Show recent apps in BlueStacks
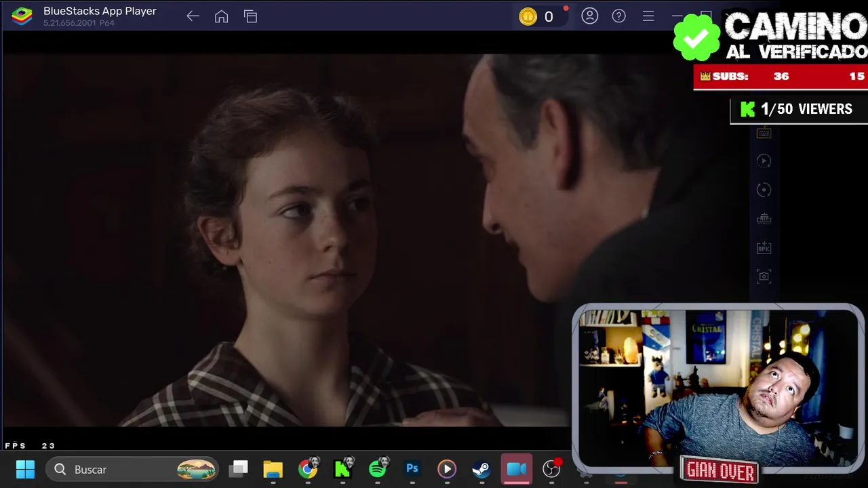 click(x=251, y=16)
